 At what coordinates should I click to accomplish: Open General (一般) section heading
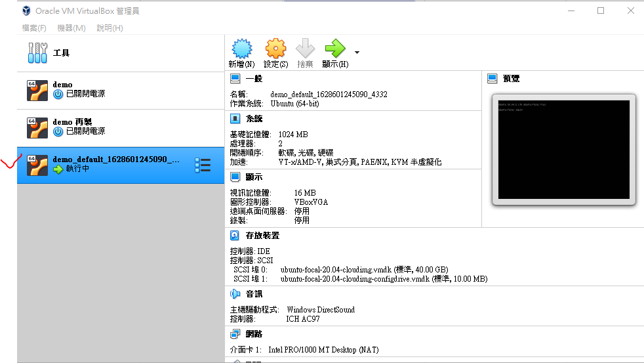(x=254, y=79)
